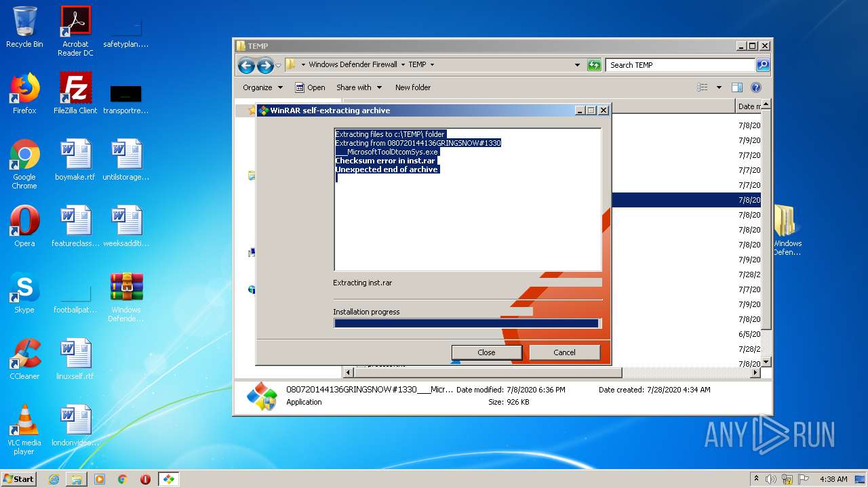
Task: Click the refresh button in Explorer address bar
Action: [x=594, y=65]
